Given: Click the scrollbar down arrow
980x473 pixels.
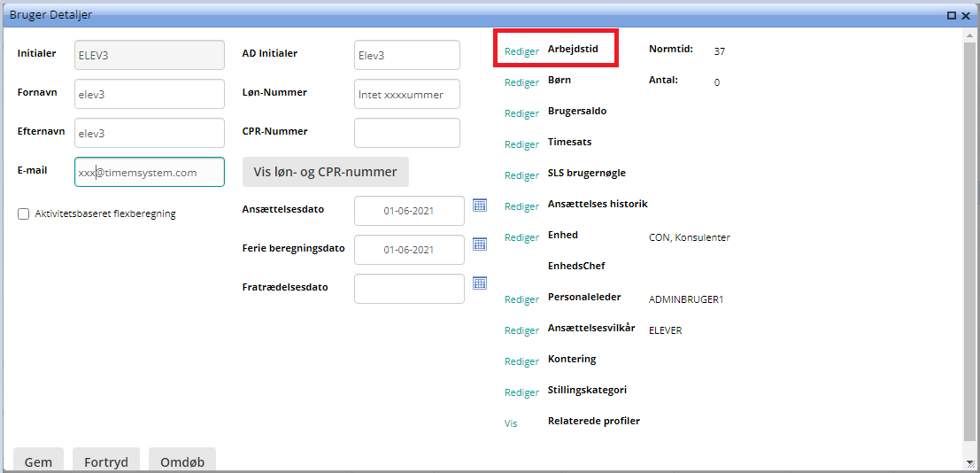Looking at the screenshot, I should click(x=971, y=463).
